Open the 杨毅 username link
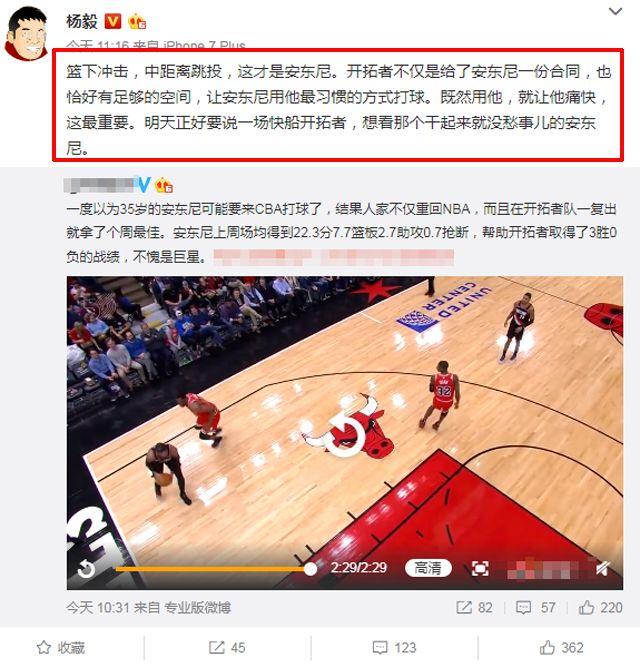Image resolution: width=640 pixels, height=667 pixels. point(82,22)
